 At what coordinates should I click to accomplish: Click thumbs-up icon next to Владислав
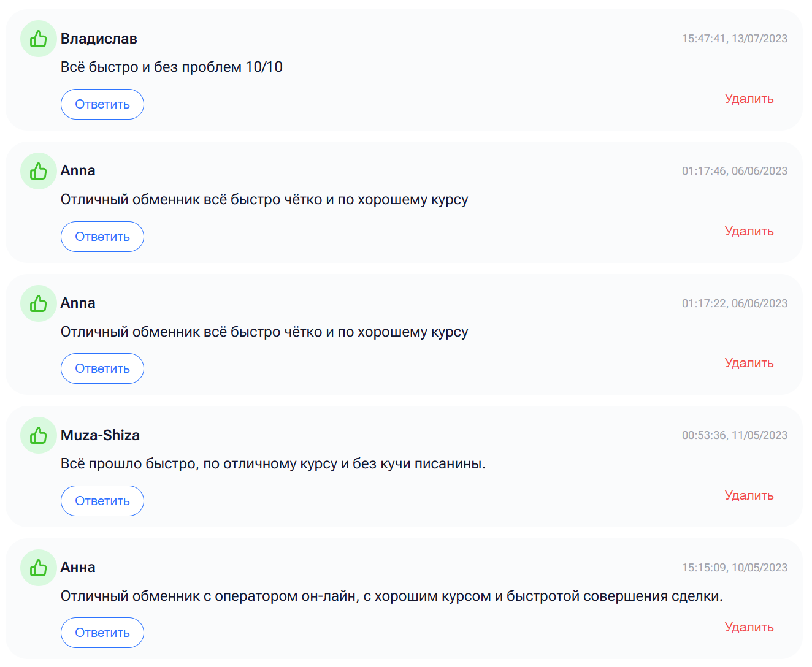click(x=39, y=39)
